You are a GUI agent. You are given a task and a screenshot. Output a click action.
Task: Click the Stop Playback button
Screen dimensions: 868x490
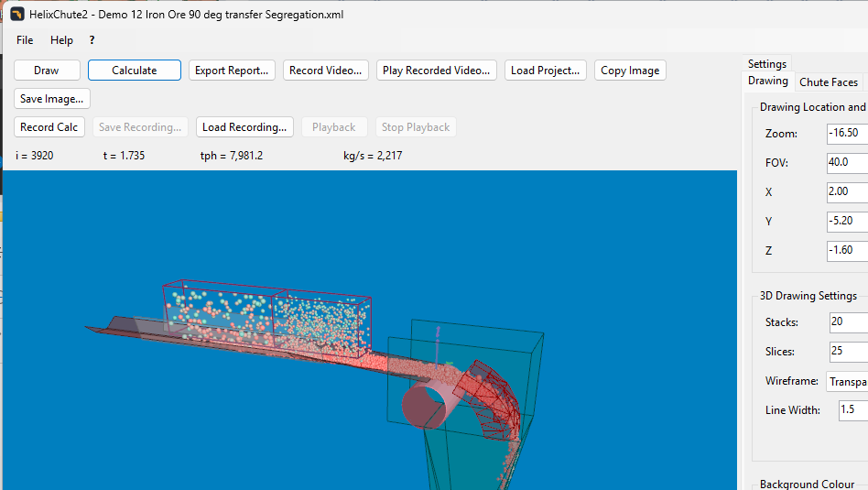(416, 126)
